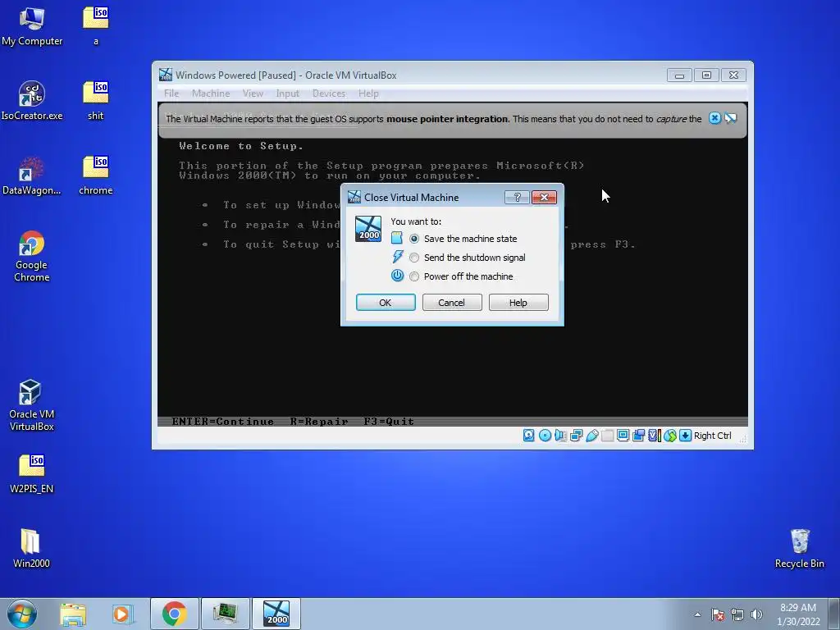Select Oracle VM VirtualBox desktop shortcut
The height and width of the screenshot is (630, 840).
(x=32, y=405)
